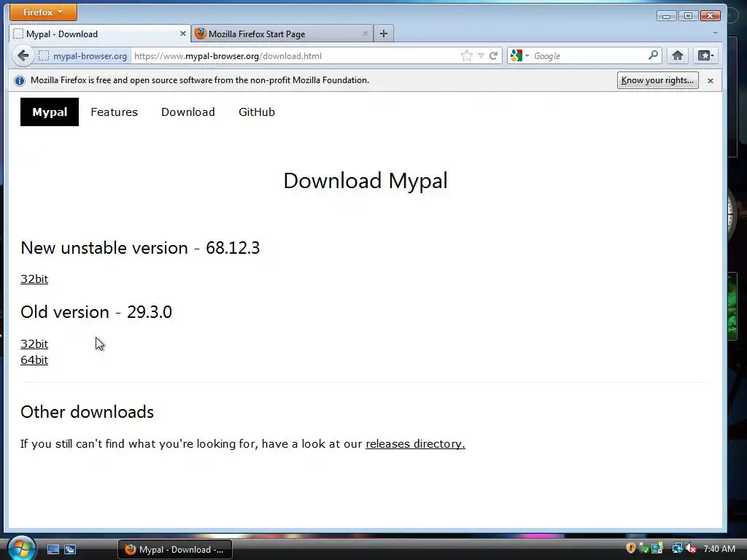Click the Google search input field
This screenshot has width=747, height=560.
[x=589, y=55]
